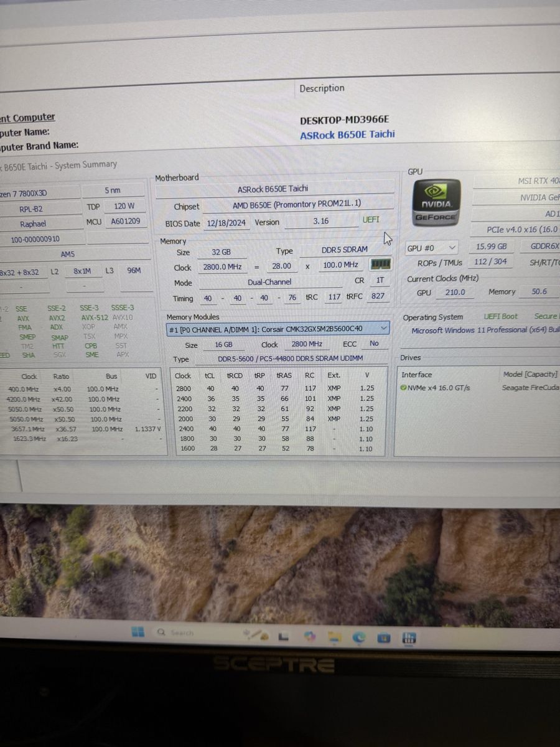The image size is (560, 747).
Task: Open Task View from the taskbar
Action: click(x=285, y=636)
